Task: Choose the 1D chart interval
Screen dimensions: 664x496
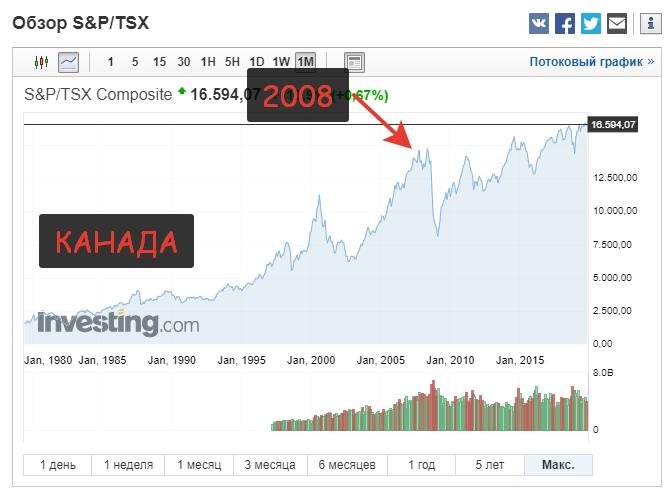Action: pos(257,62)
